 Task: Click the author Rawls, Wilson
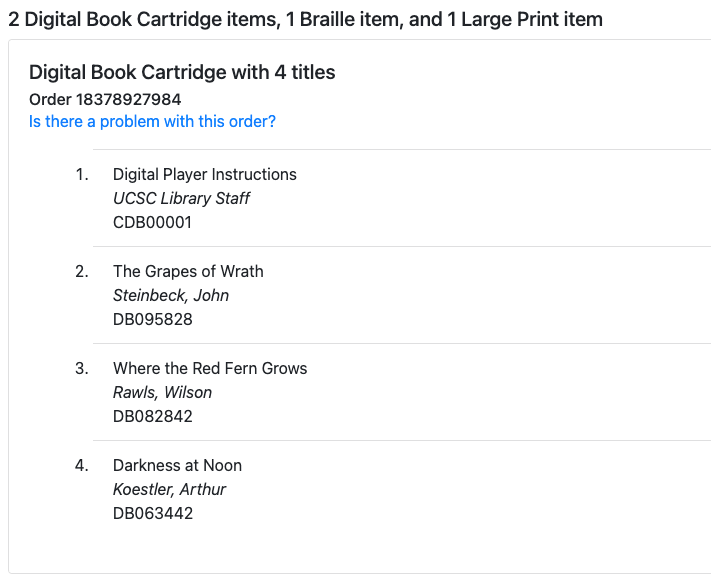[162, 392]
